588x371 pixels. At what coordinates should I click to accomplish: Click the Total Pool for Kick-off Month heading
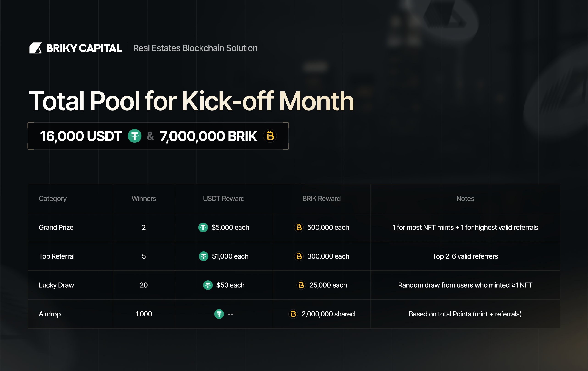[191, 101]
